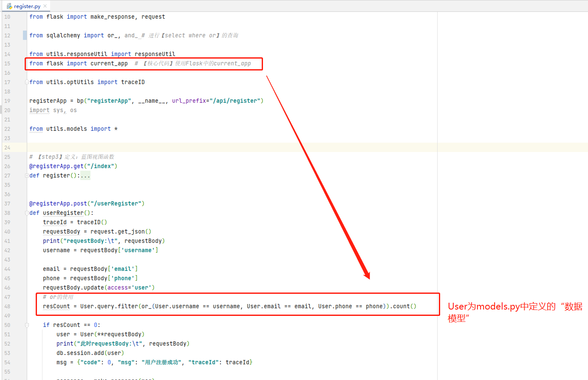Viewport: 588px width, 380px height.
Task: Click 'or_' in the sqlalchemy import line
Action: coord(113,35)
